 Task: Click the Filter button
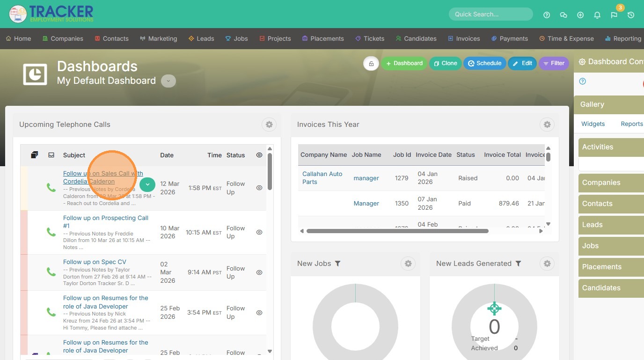coord(554,64)
